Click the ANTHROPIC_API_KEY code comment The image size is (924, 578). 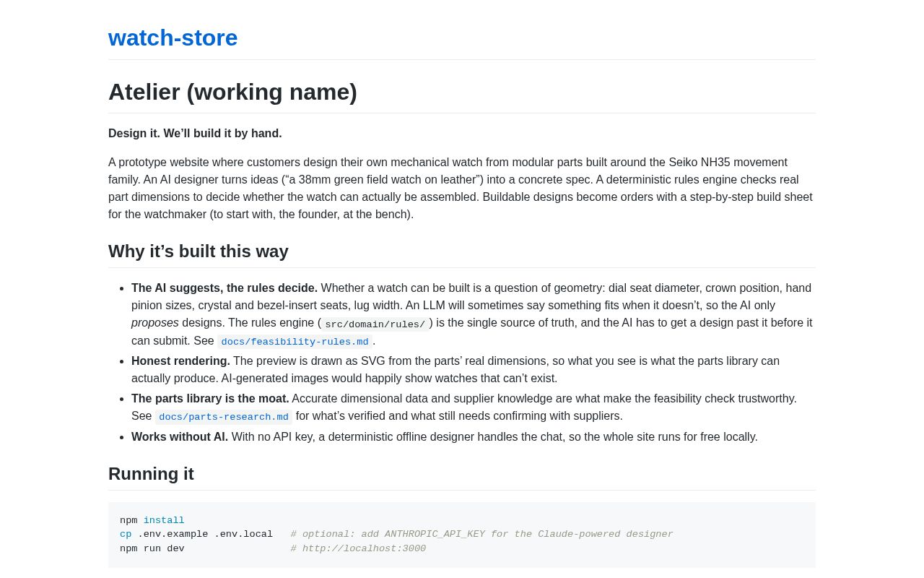(481, 535)
